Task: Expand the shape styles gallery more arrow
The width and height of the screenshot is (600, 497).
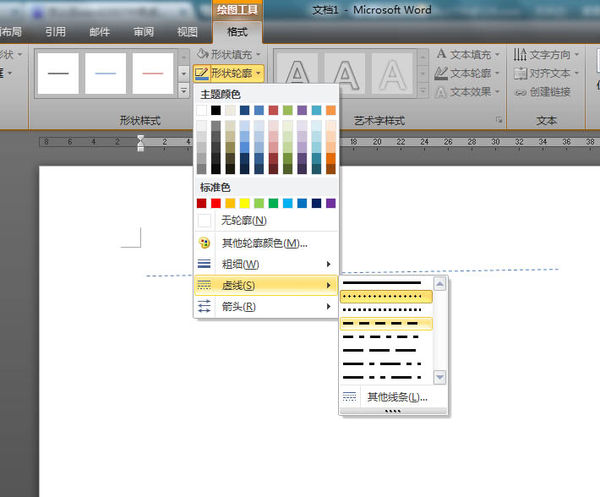Action: [184, 90]
